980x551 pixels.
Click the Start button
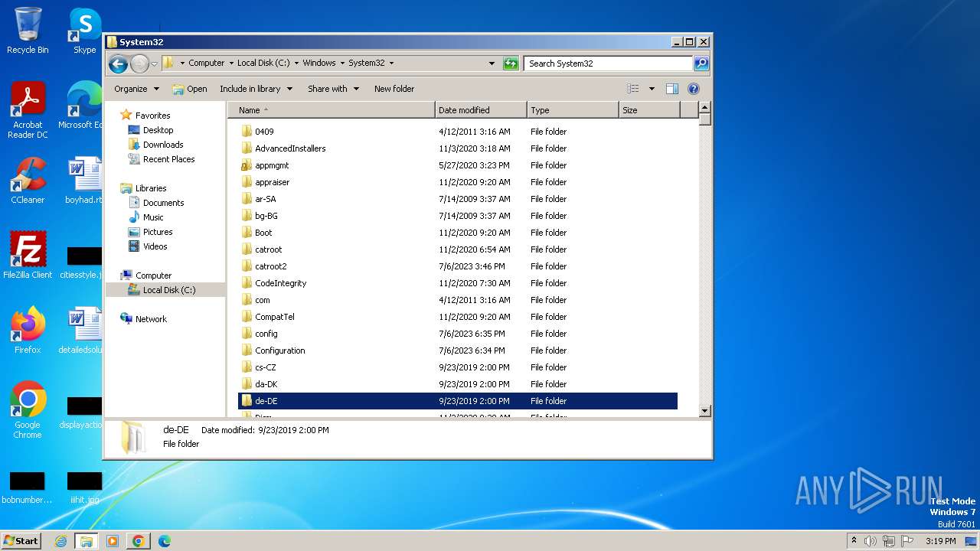click(21, 541)
